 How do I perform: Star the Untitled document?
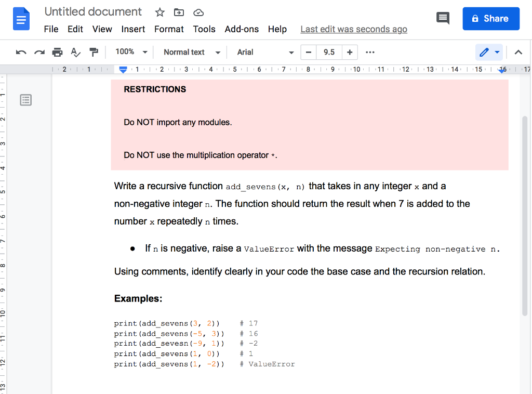pyautogui.click(x=159, y=12)
